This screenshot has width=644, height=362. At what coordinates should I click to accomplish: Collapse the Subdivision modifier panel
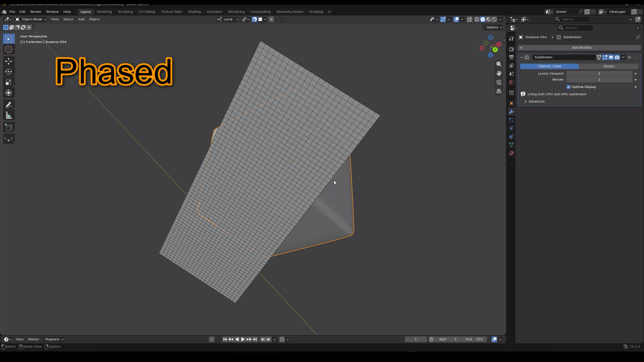[522, 57]
